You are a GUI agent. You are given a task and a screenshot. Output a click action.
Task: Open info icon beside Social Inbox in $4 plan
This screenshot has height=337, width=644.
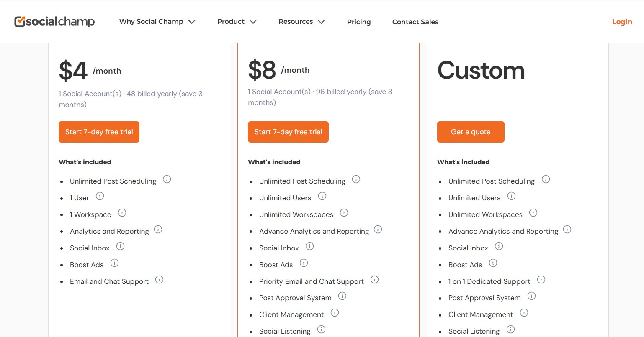[120, 246]
